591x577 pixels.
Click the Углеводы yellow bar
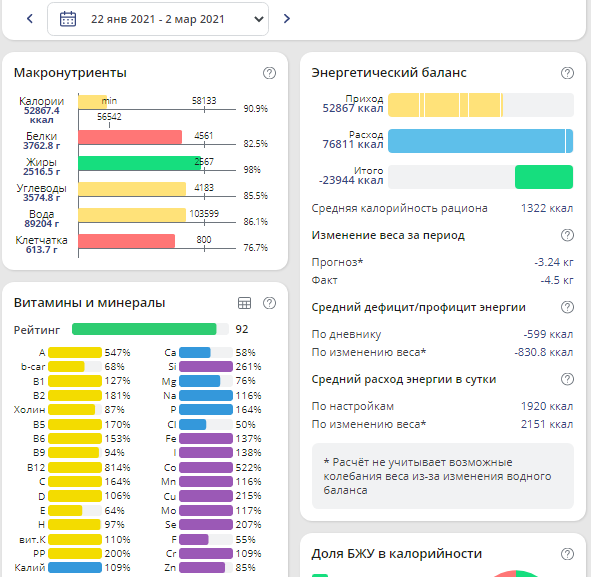[132, 189]
